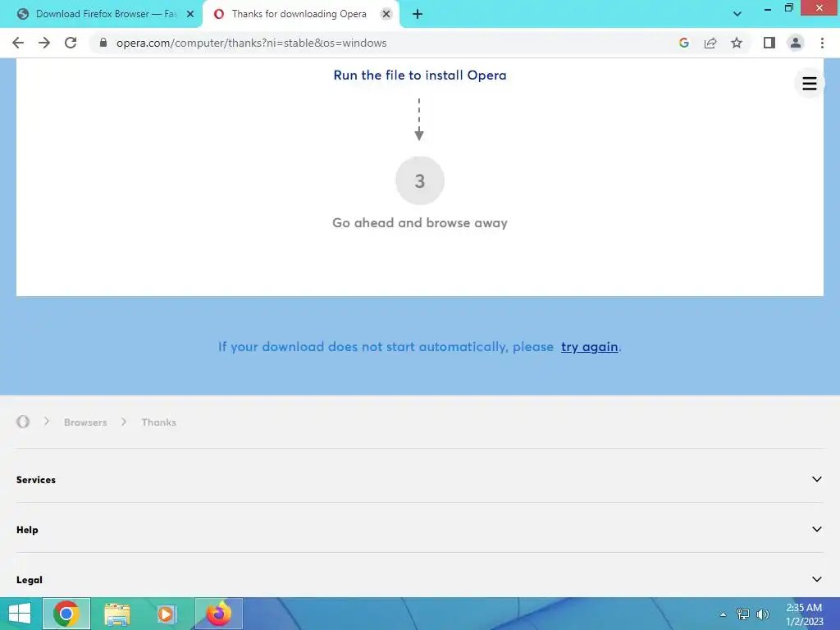
Task: Select Thanks for downloading Opera tab
Action: [x=299, y=14]
